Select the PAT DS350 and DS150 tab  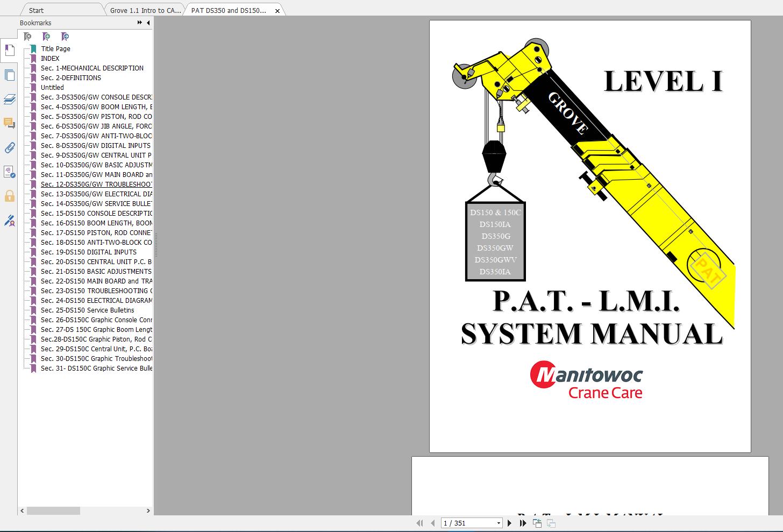point(229,10)
